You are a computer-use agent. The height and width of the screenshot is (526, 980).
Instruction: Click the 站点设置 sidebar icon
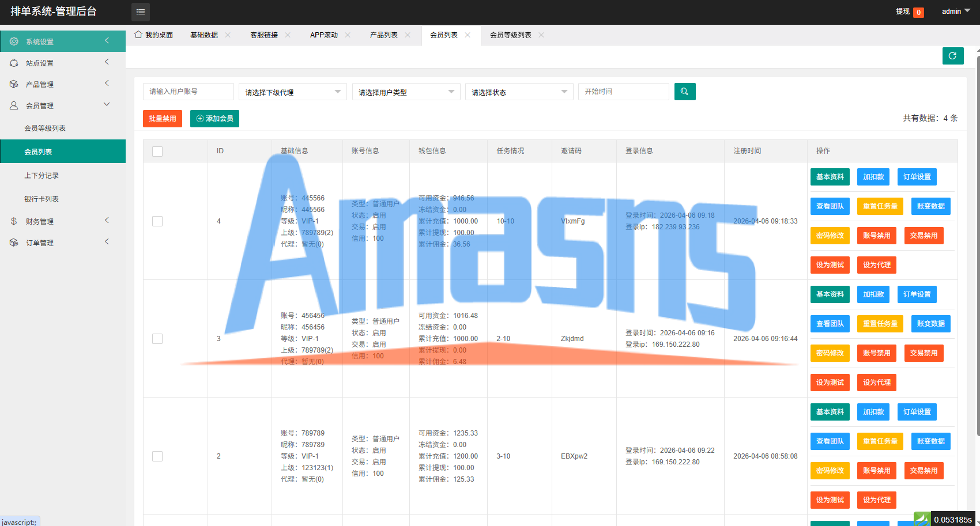14,63
